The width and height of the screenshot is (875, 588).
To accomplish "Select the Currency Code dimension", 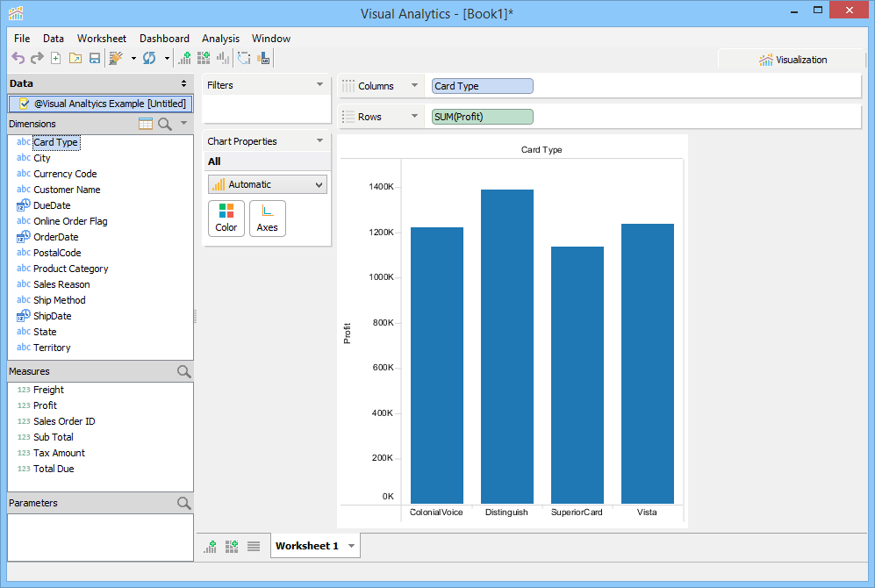I will point(65,174).
